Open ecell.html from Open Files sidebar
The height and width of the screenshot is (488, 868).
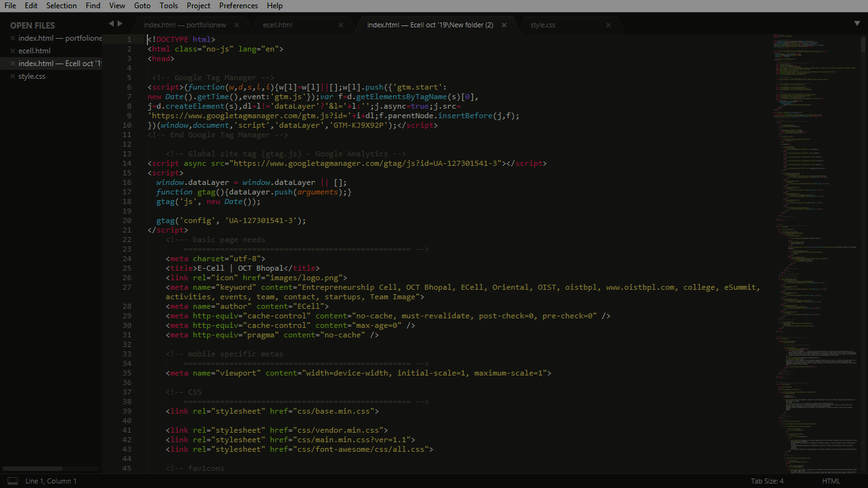pos(34,51)
